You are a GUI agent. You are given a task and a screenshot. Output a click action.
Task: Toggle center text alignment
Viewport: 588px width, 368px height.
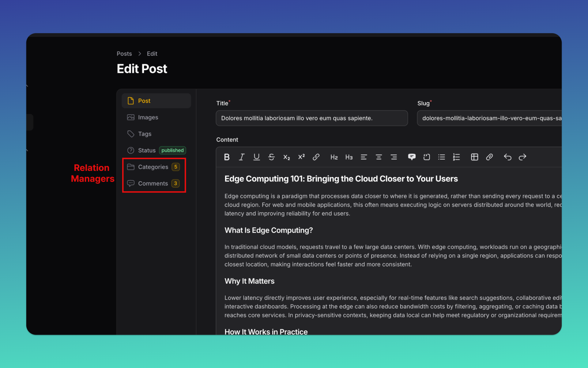(x=379, y=157)
